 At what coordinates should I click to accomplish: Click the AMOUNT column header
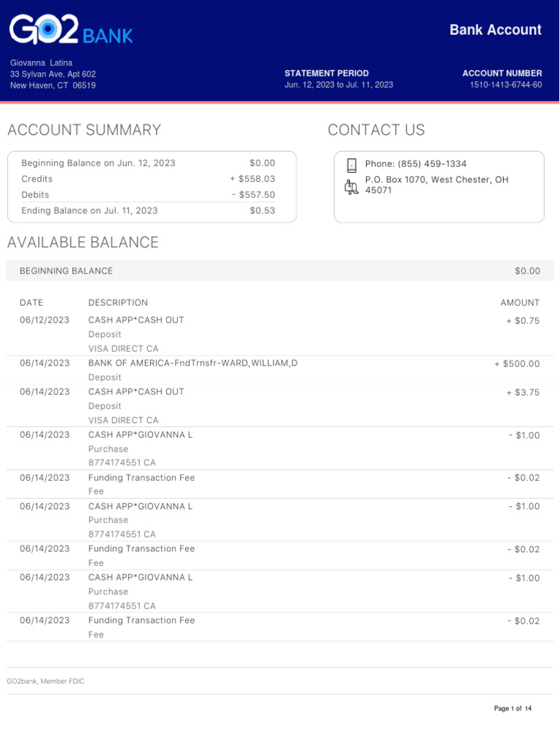520,303
